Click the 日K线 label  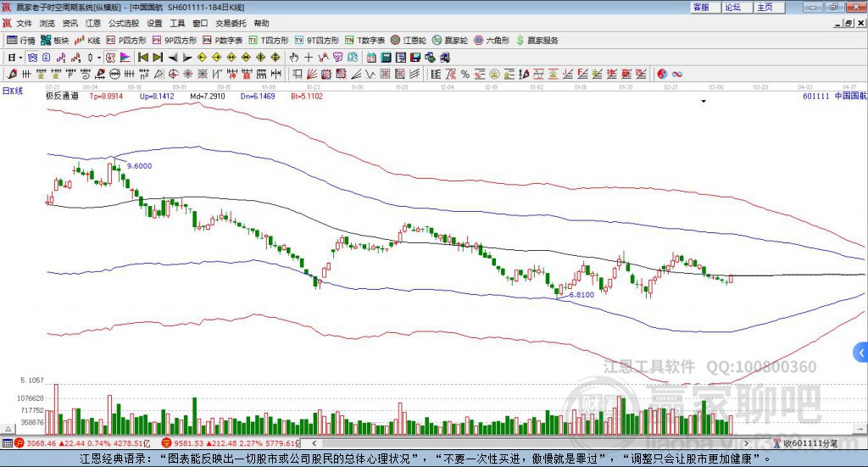coord(13,91)
